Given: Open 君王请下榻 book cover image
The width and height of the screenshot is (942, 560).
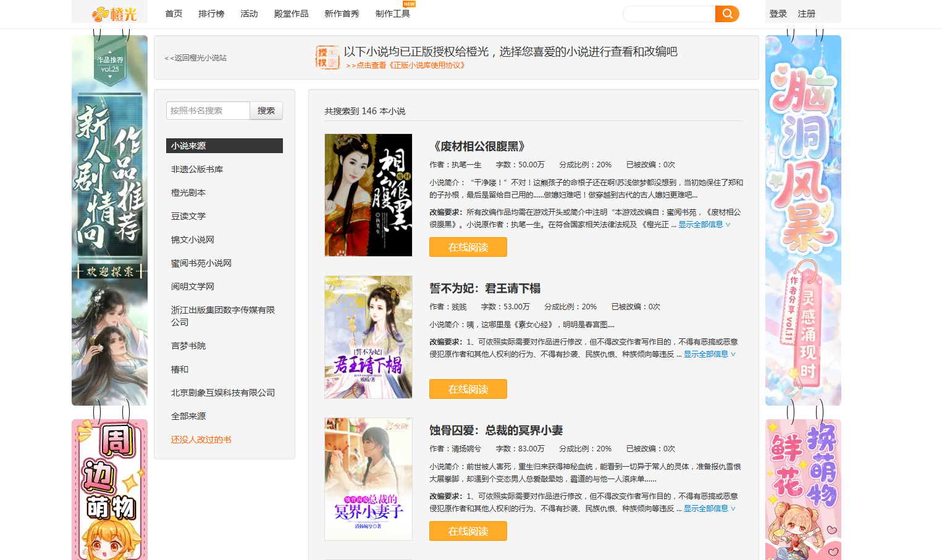Looking at the screenshot, I should tap(368, 337).
